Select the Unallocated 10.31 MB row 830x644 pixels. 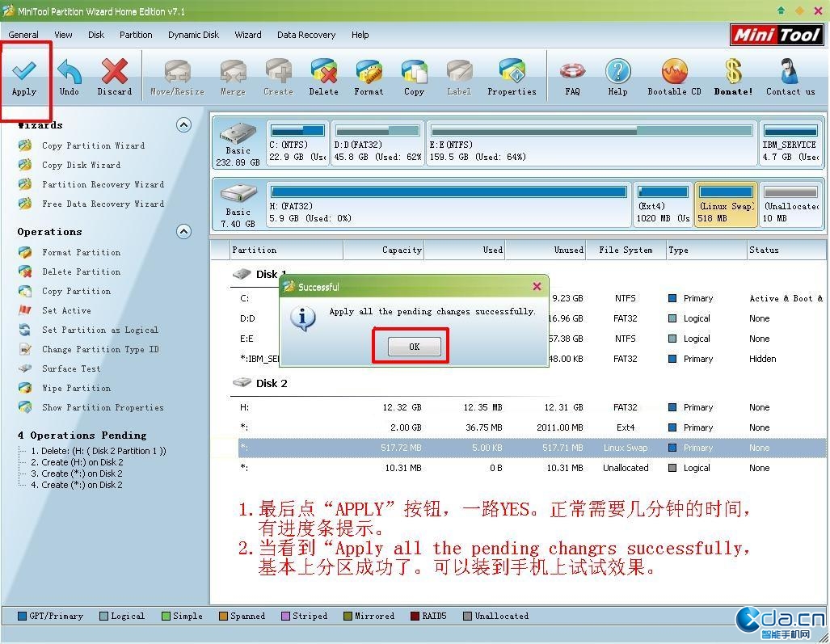[x=532, y=468]
